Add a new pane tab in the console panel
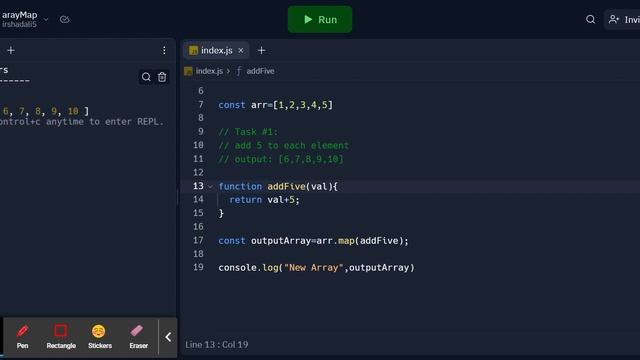640x360 pixels. pos(11,50)
